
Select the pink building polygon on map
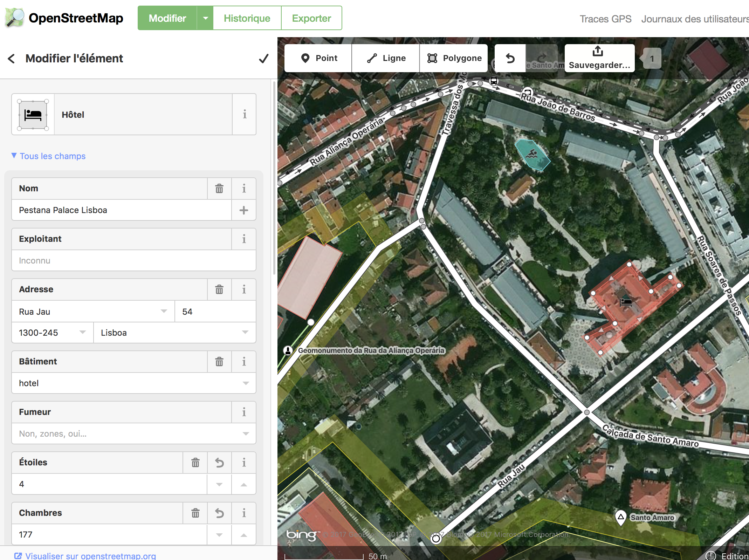(310, 278)
